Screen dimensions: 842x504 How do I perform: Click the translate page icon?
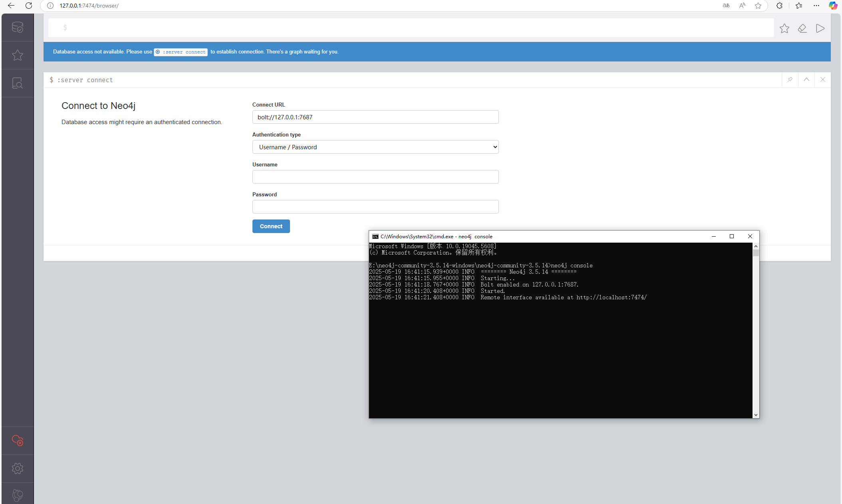pos(726,6)
